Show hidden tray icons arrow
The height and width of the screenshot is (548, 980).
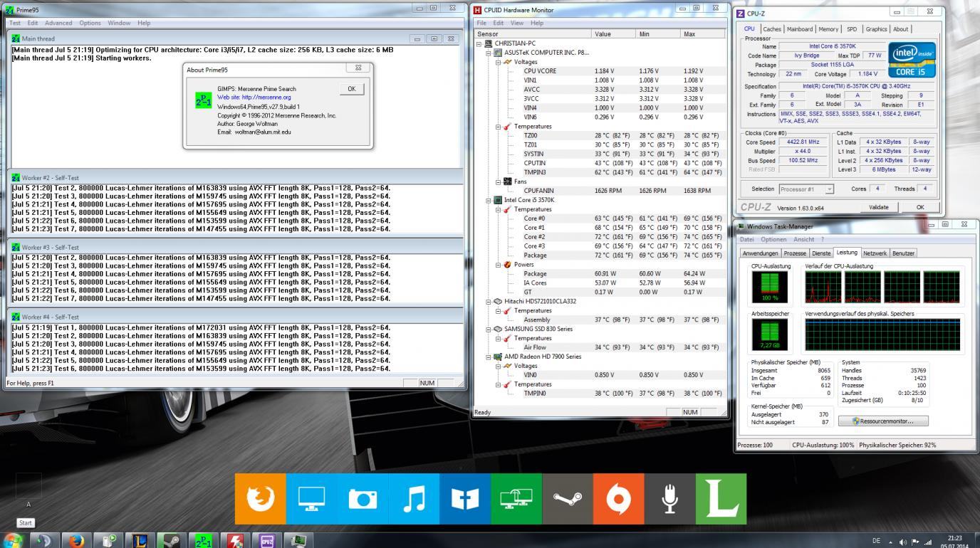tap(892, 541)
